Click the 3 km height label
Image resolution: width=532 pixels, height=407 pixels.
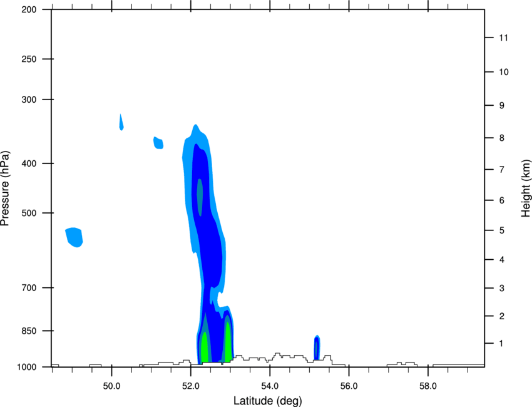click(501, 288)
